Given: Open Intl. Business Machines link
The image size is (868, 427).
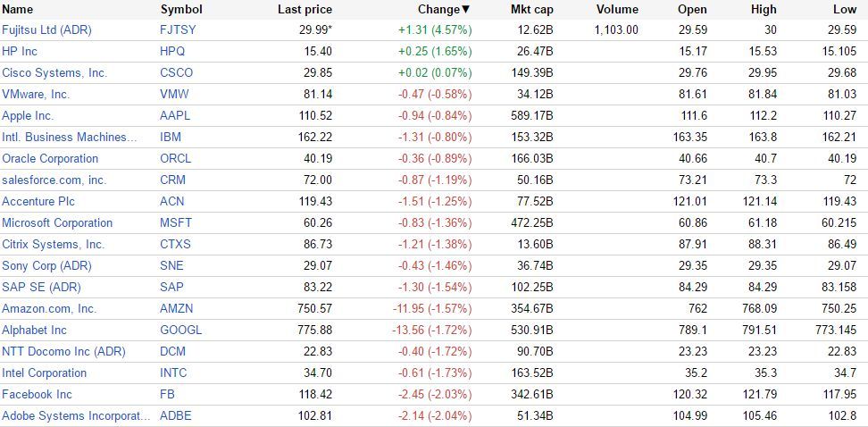Looking at the screenshot, I should coord(70,137).
